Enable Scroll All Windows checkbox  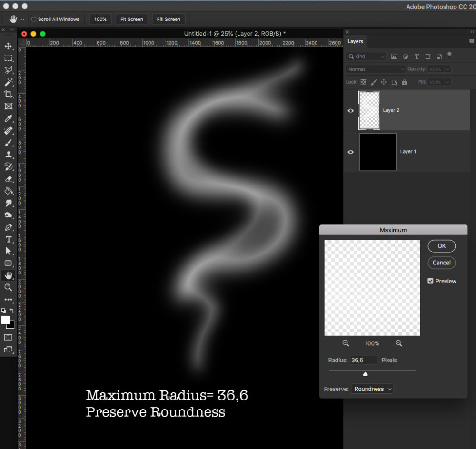[34, 19]
